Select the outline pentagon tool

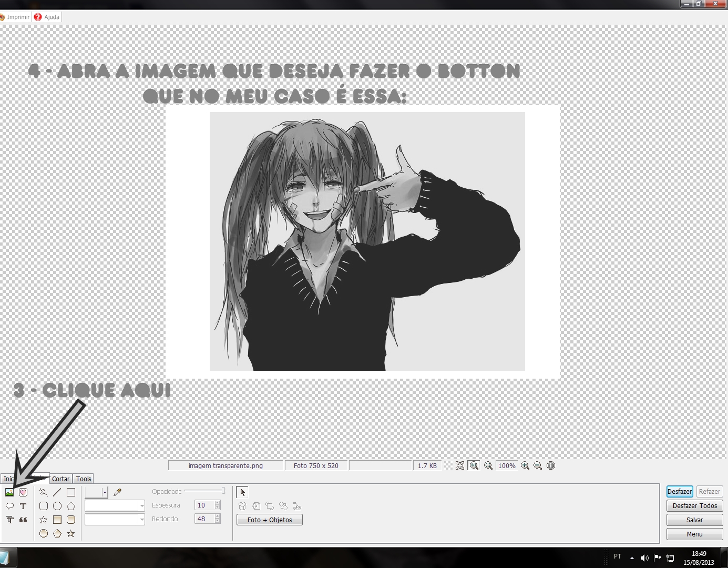pyautogui.click(x=71, y=506)
